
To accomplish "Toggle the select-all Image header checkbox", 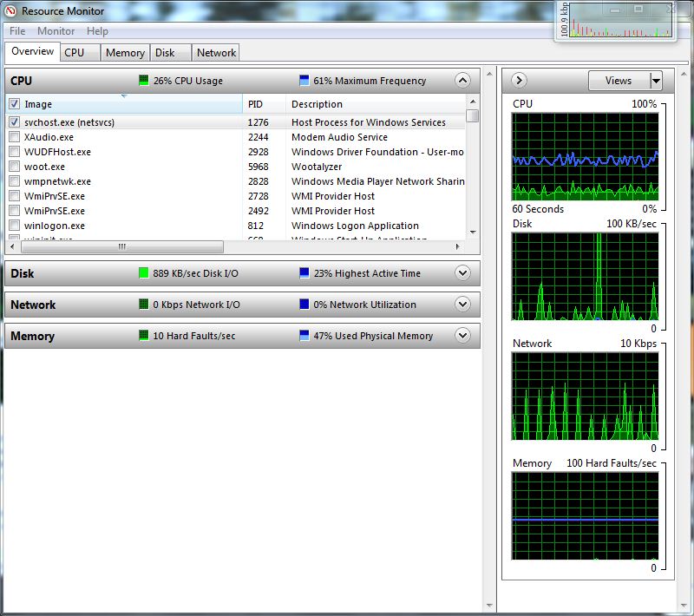I will tap(14, 104).
